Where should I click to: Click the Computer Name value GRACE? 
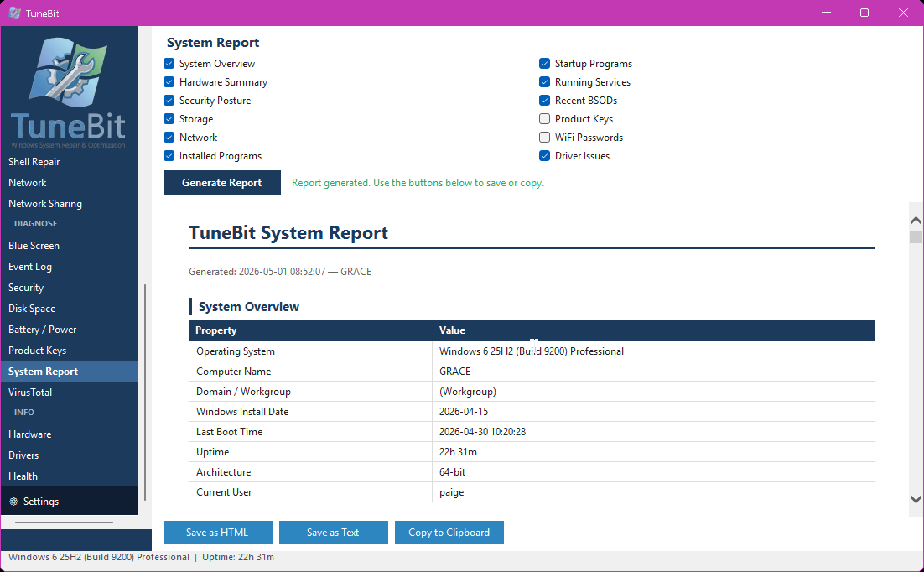(x=455, y=371)
